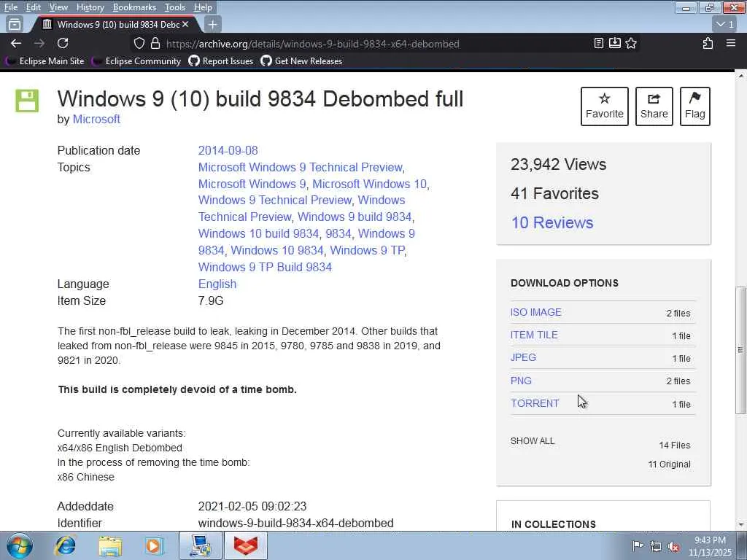Go back to the previous page

[x=16, y=43]
